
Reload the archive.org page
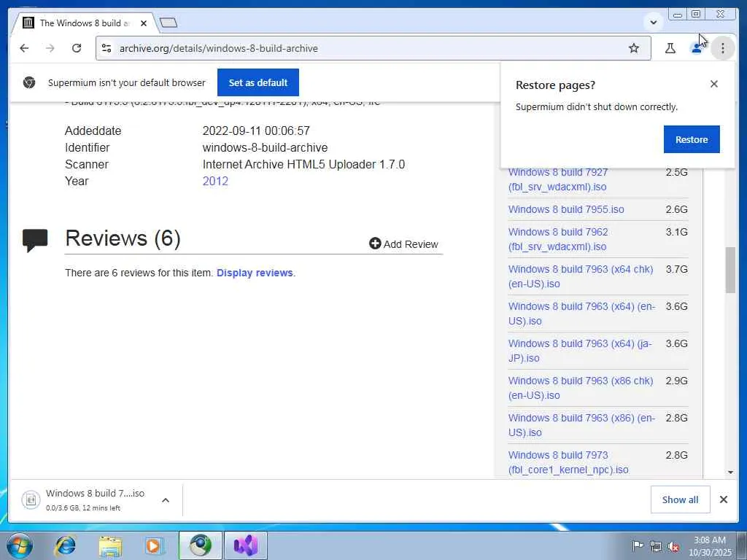76,48
